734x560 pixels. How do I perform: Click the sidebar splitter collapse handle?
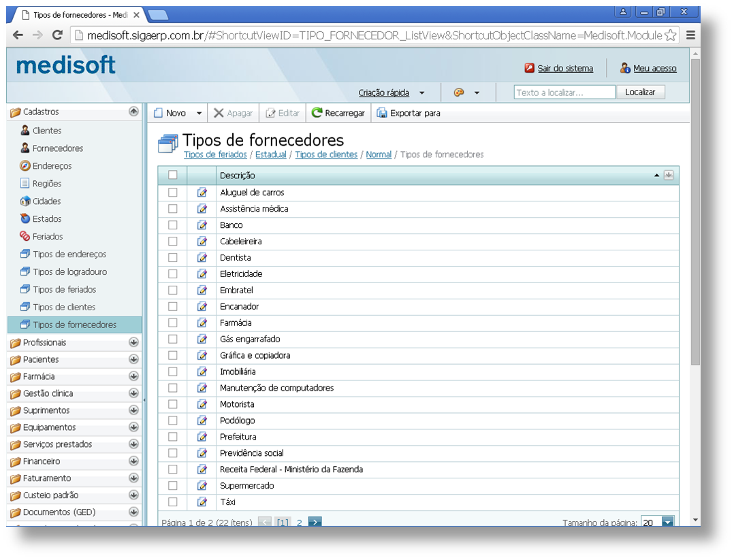tap(144, 400)
